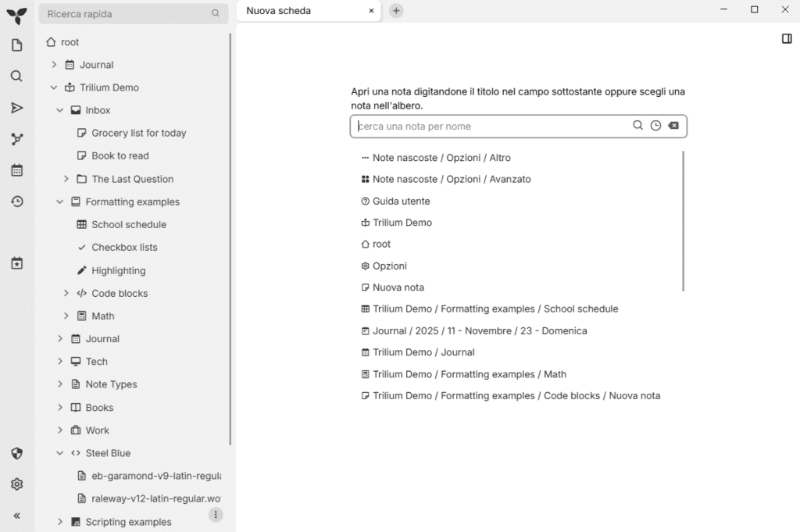Image resolution: width=800 pixels, height=532 pixels.
Task: Clear the note search field icon
Action: tap(673, 126)
